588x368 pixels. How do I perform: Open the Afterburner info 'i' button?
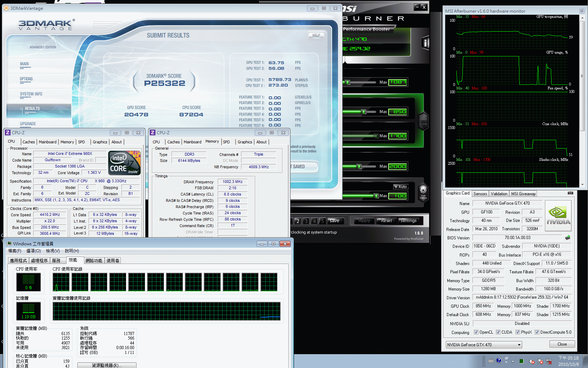click(425, 43)
